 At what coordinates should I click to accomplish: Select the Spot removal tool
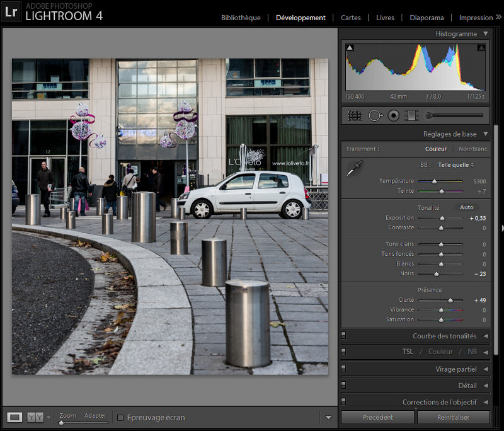click(x=375, y=115)
